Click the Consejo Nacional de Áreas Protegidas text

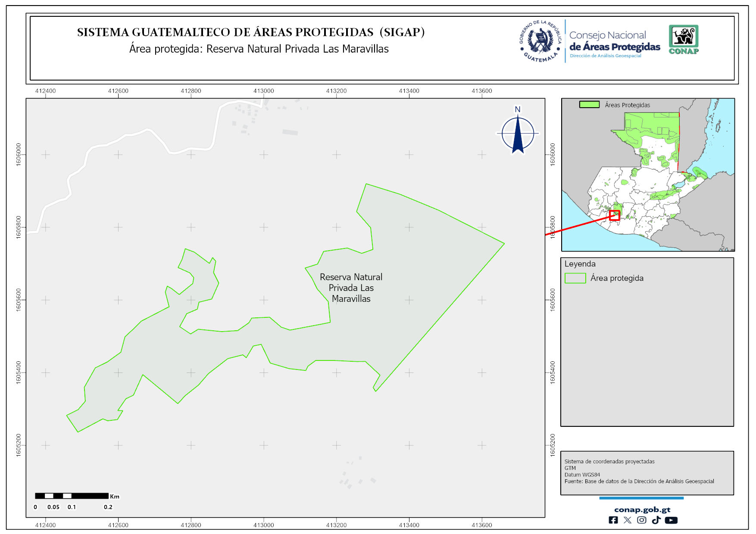click(x=614, y=41)
